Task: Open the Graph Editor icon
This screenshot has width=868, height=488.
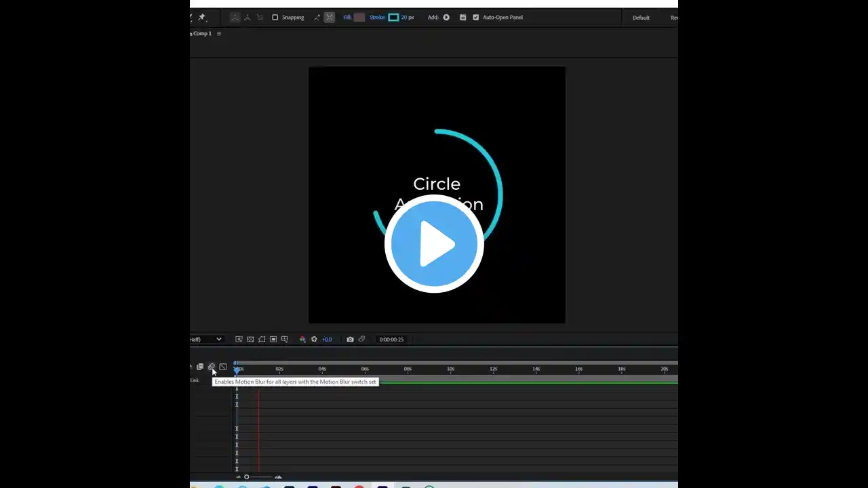Action: (223, 367)
